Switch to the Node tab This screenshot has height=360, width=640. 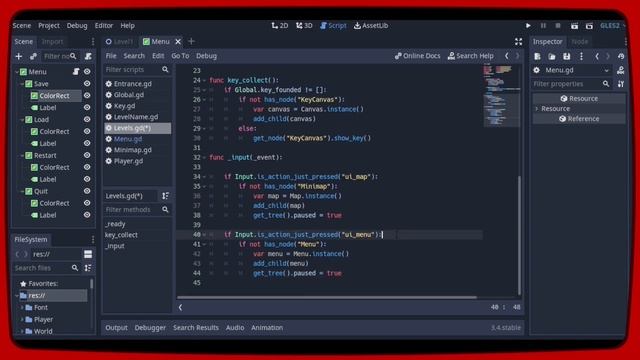click(580, 42)
